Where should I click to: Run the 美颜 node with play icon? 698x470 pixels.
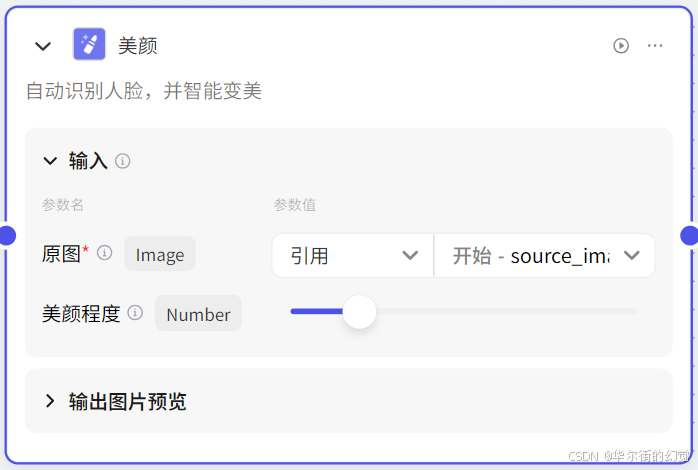[621, 45]
